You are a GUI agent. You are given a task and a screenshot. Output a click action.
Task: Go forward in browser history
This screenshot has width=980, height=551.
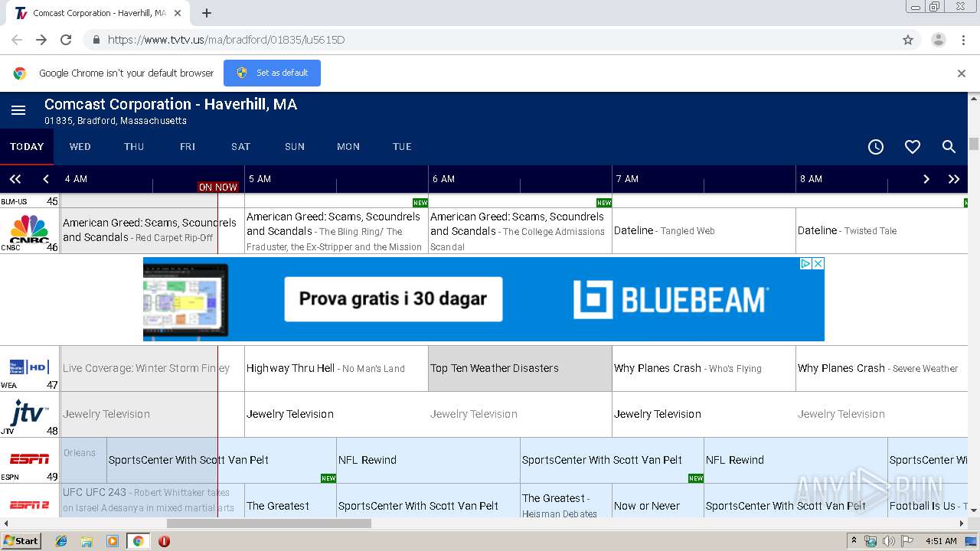41,40
